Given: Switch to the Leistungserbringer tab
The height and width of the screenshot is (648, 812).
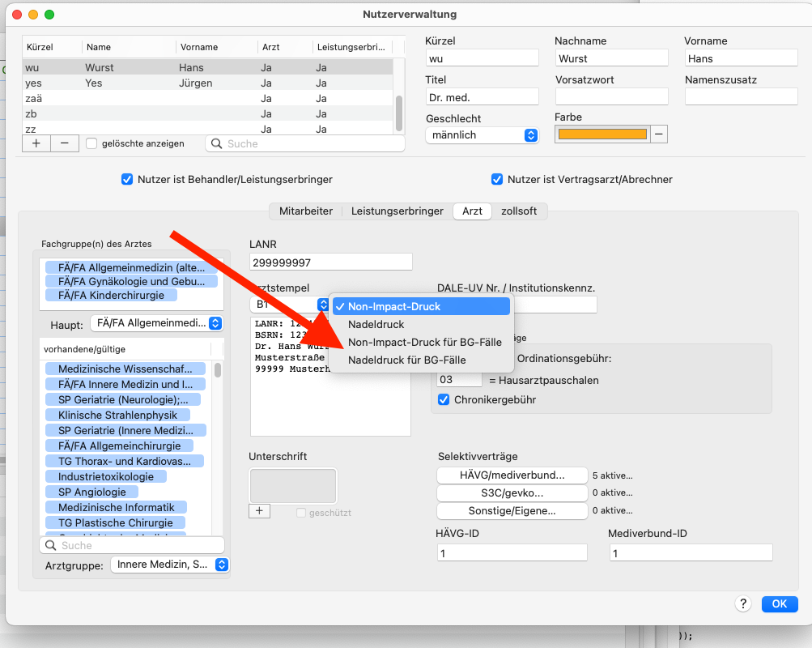Looking at the screenshot, I should click(x=397, y=211).
